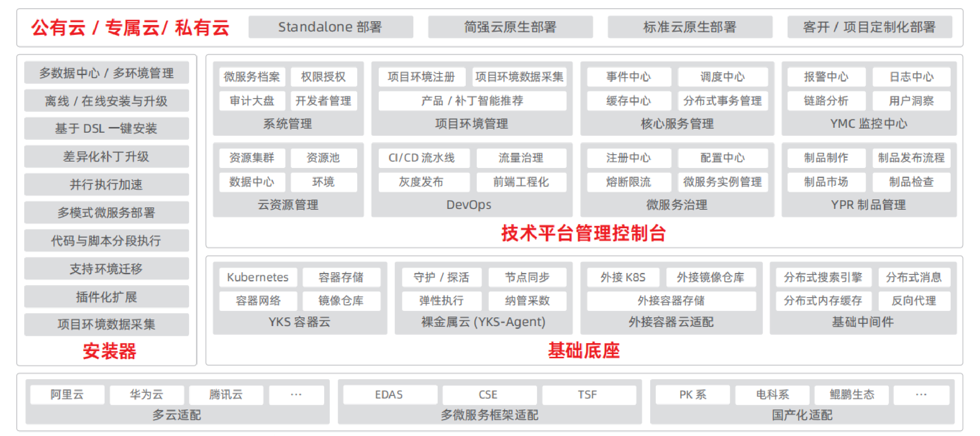
Task: Click the Standalone 部署 box
Action: (x=330, y=27)
